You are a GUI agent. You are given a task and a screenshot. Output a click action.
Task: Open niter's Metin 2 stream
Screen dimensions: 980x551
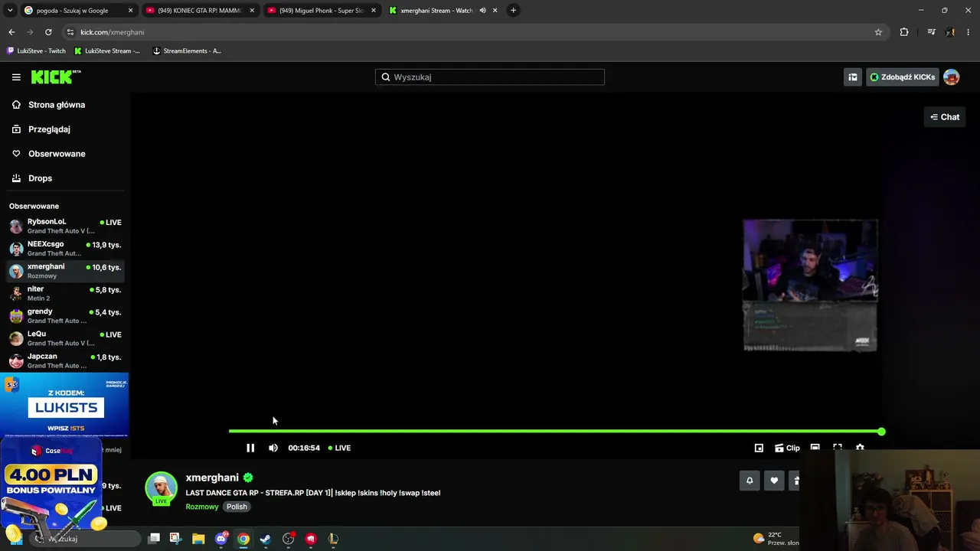(65, 293)
